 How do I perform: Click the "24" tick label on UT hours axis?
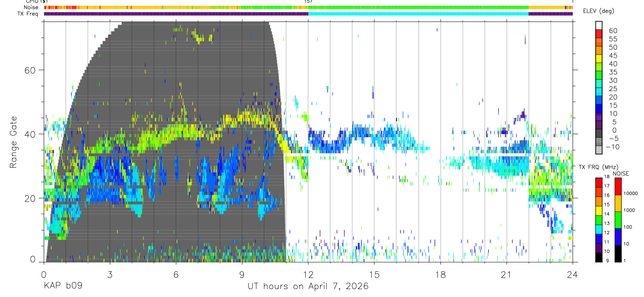pos(573,274)
